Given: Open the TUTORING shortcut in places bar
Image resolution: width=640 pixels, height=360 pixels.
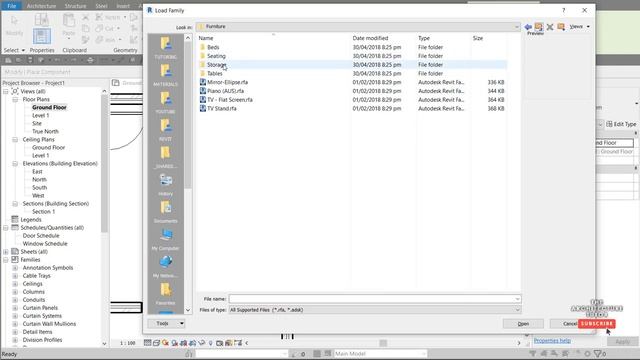Looking at the screenshot, I should (165, 48).
